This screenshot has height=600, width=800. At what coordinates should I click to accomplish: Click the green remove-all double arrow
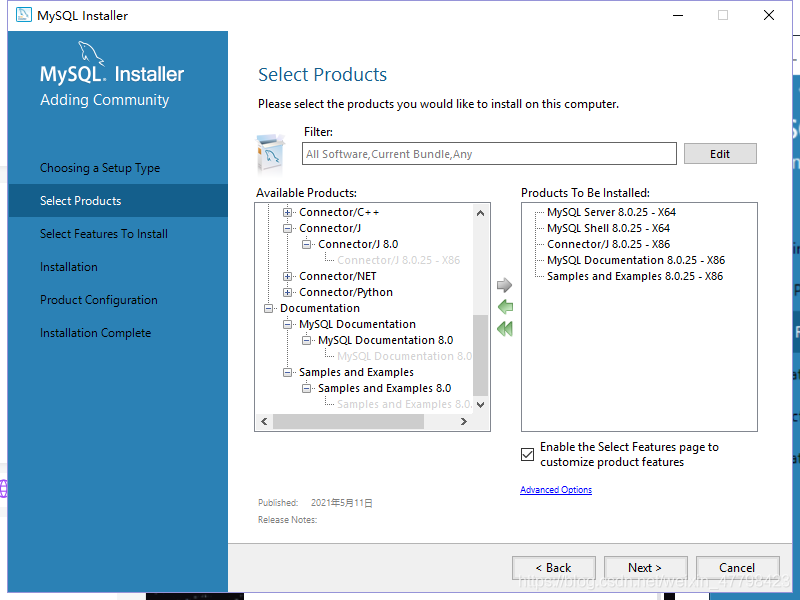point(505,329)
